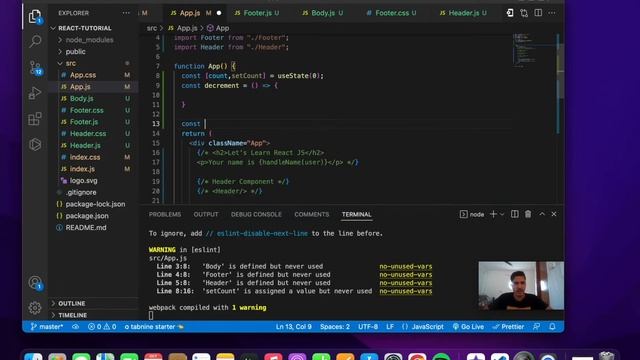Click the open changes icon in editor toolbar
The height and width of the screenshot is (360, 640).
pos(524,13)
